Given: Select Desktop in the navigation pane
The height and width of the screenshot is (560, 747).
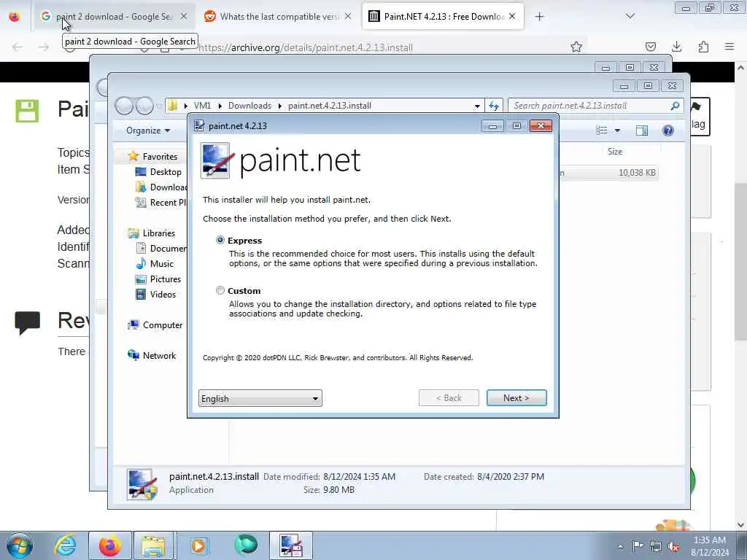Looking at the screenshot, I should [166, 172].
